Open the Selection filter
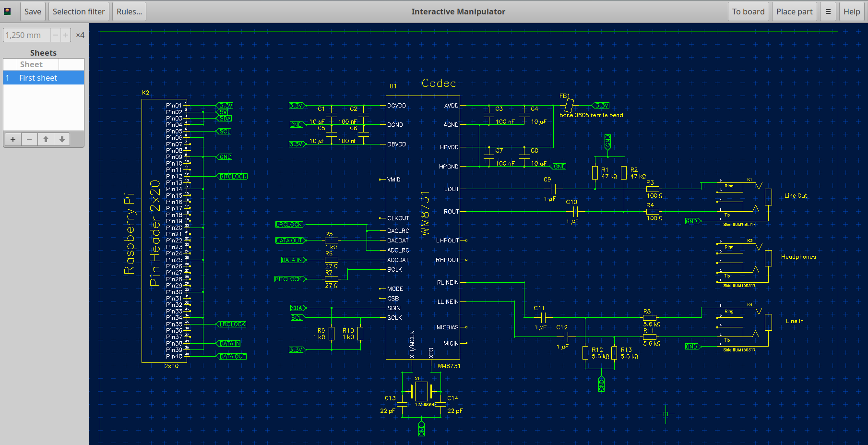This screenshot has width=868, height=445. (79, 12)
